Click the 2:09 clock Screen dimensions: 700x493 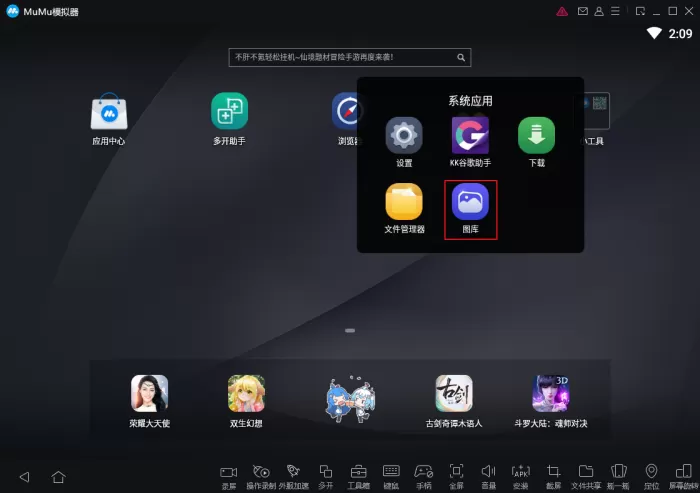coord(680,33)
